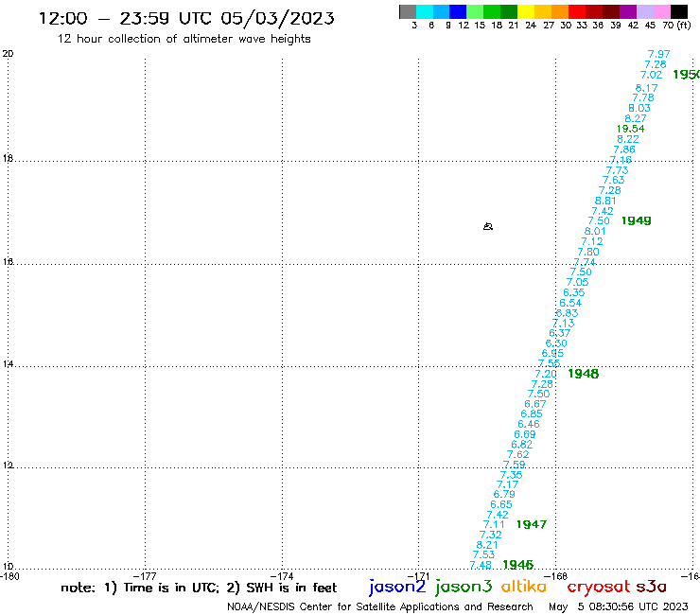700x615 pixels.
Task: Click the 1947 pass time label
Action: point(532,524)
